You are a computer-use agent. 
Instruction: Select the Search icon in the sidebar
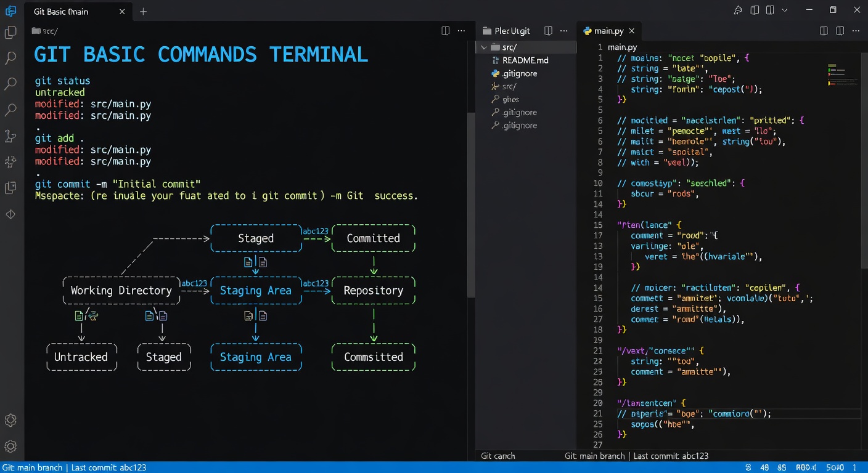click(x=10, y=57)
